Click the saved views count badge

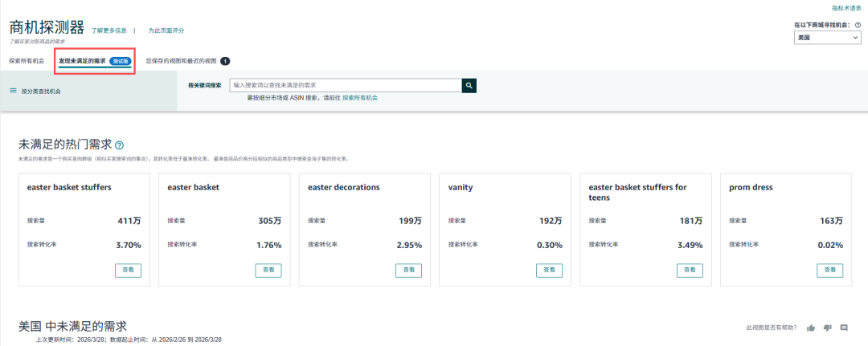pos(225,60)
